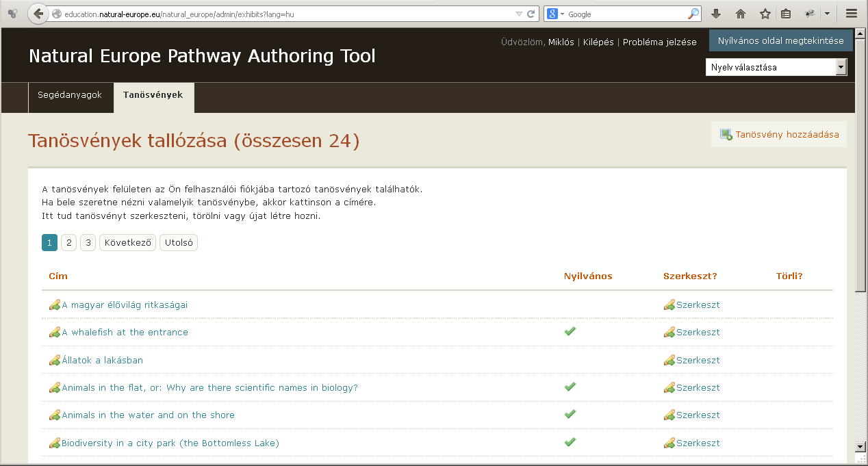This screenshot has height=466, width=868.
Task: Jump to the Utolsó page
Action: click(179, 242)
